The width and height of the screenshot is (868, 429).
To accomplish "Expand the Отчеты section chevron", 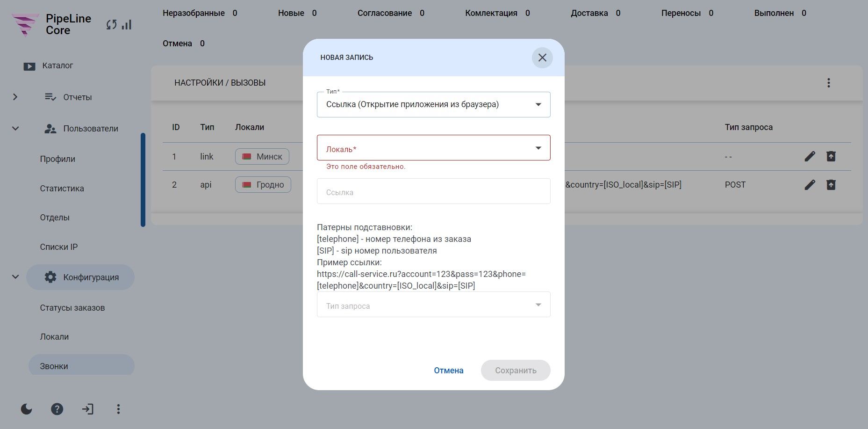I will coord(15,97).
